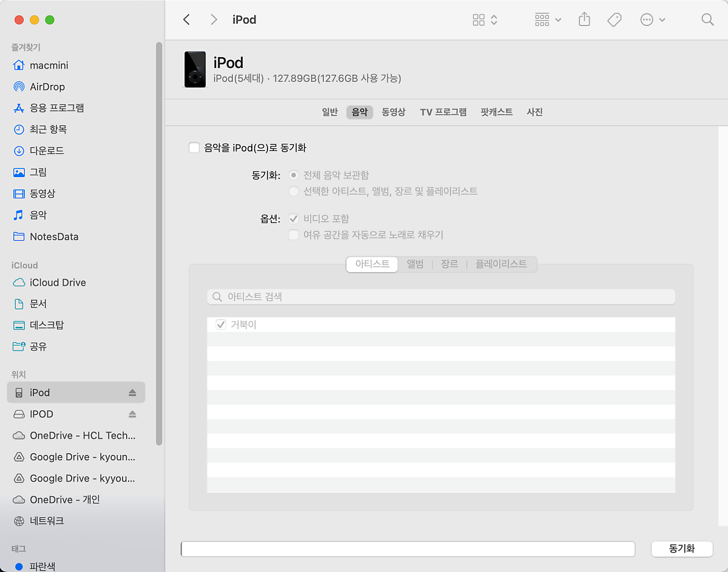Click the iPod device thumbnail image
The height and width of the screenshot is (572, 728).
pos(195,69)
